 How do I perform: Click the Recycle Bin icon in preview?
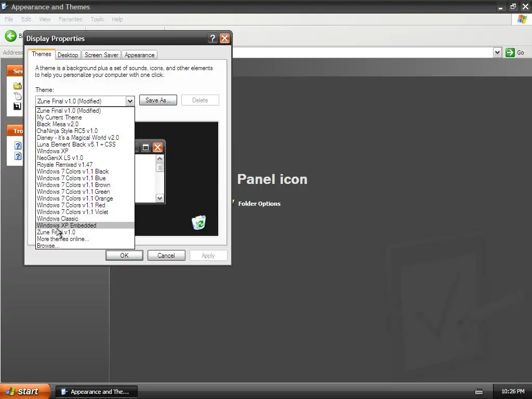pyautogui.click(x=199, y=222)
